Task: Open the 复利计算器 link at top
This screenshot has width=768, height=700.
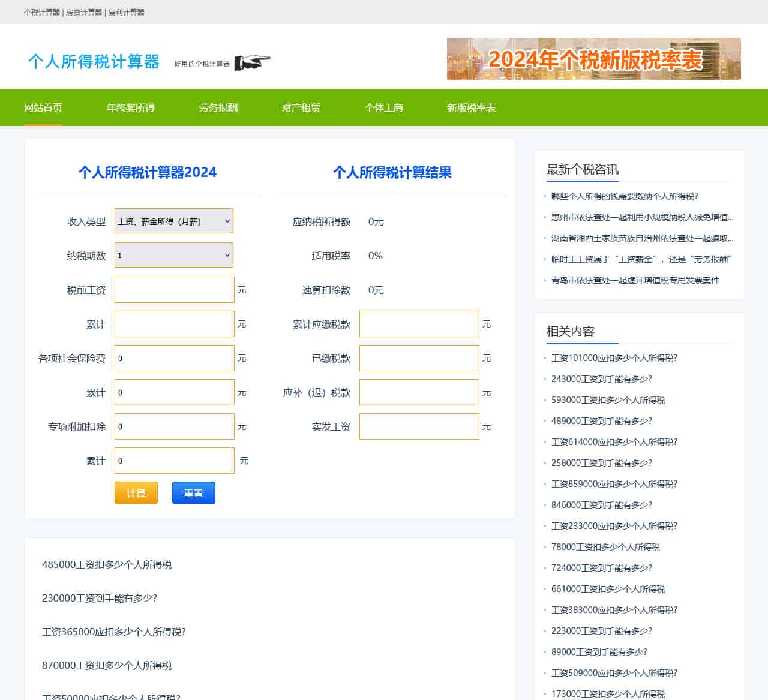Action: (127, 11)
